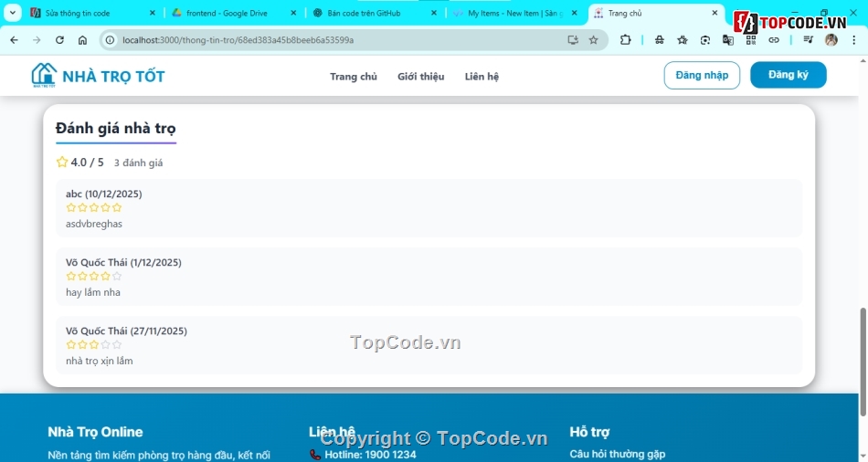868x462 pixels.
Task: Click the browser forward arrow
Action: (x=37, y=40)
